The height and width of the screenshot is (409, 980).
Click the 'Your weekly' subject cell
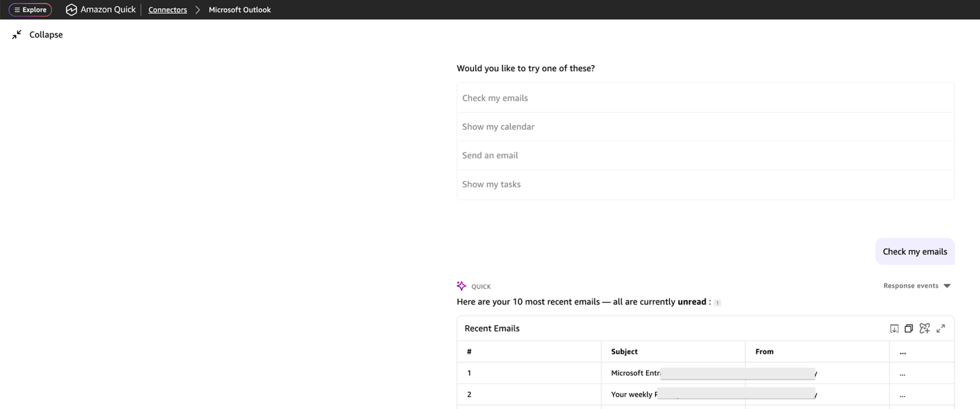(673, 395)
